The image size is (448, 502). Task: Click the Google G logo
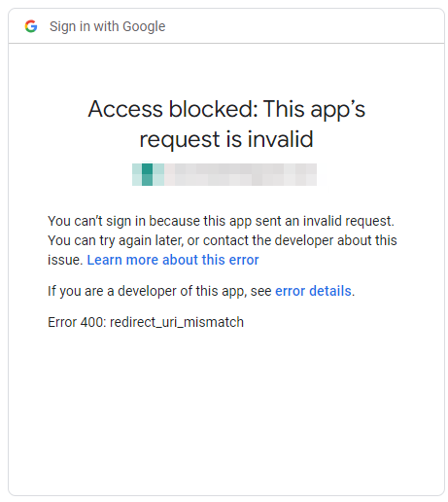(31, 26)
